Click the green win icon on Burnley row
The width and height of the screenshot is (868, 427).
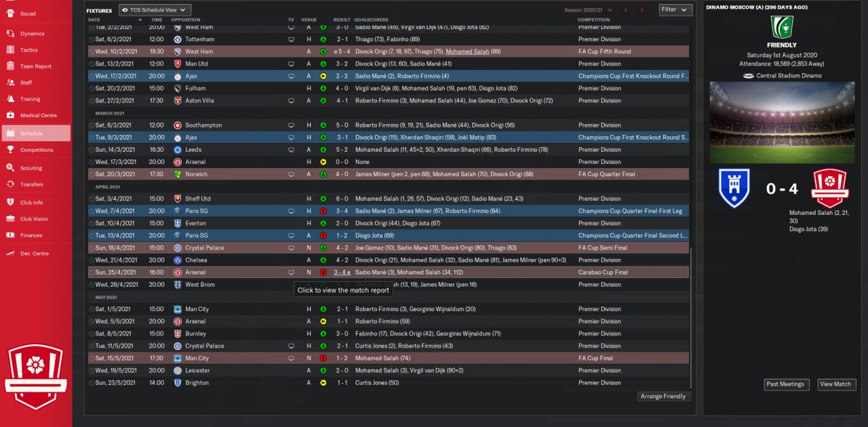323,333
